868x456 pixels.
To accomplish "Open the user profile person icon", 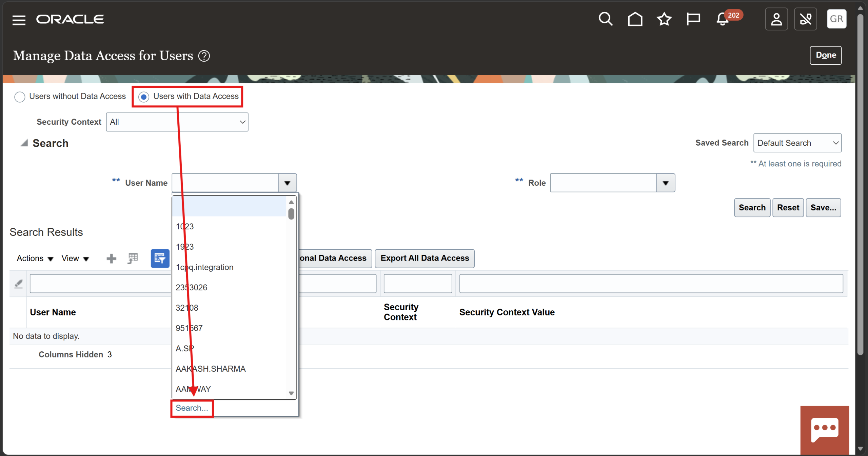I will click(x=776, y=19).
